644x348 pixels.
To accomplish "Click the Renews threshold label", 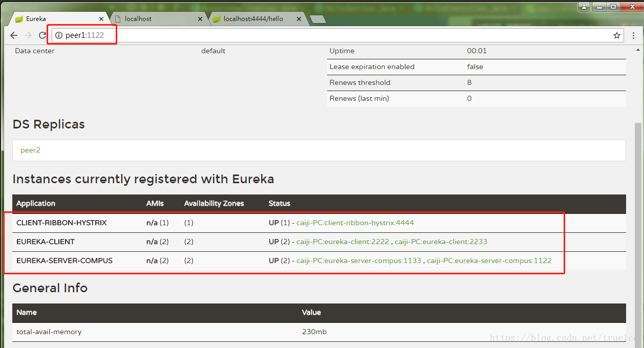I will (360, 82).
